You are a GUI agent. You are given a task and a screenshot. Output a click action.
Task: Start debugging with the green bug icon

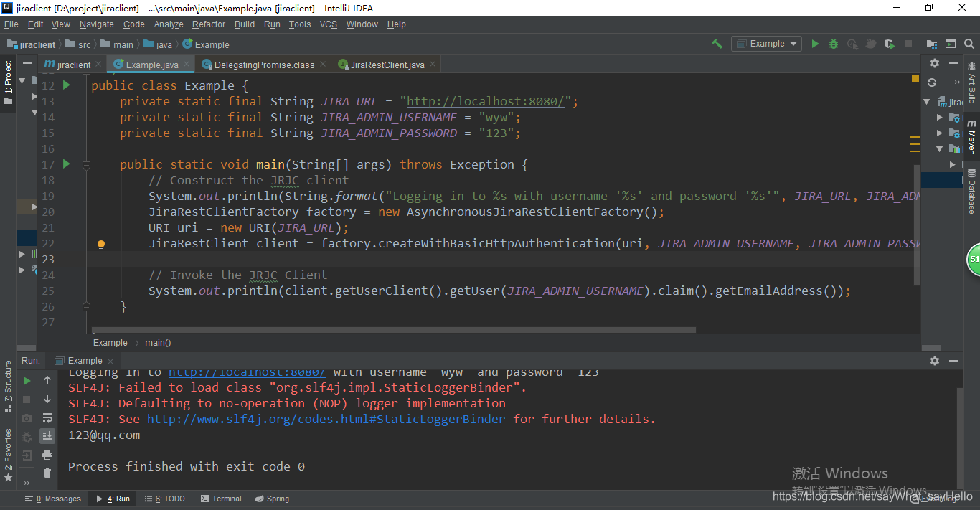[x=834, y=44]
